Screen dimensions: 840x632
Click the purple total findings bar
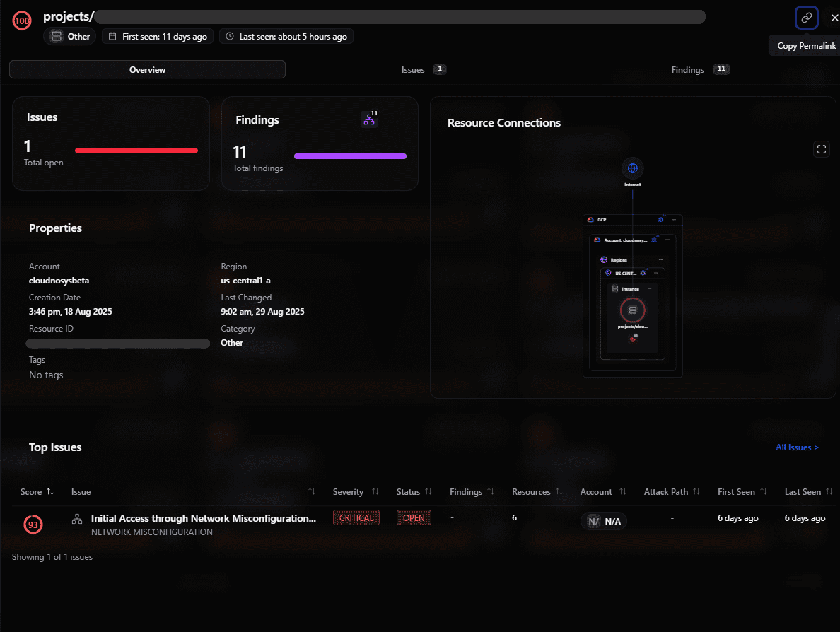[x=350, y=156]
